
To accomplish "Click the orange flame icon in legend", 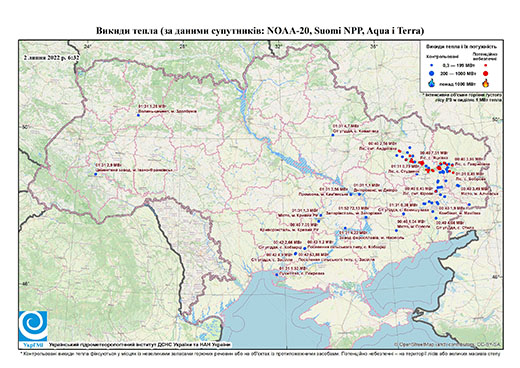I will pyautogui.click(x=486, y=83).
